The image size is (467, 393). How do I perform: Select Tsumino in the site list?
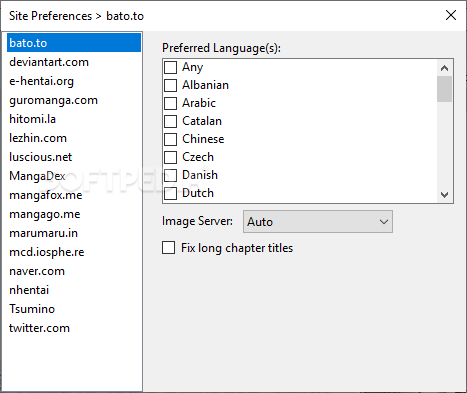pyautogui.click(x=74, y=309)
